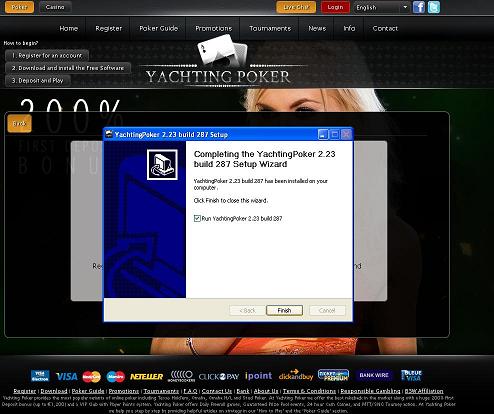Click the Cancel button in setup wizard
The image size is (494, 414).
point(327,310)
